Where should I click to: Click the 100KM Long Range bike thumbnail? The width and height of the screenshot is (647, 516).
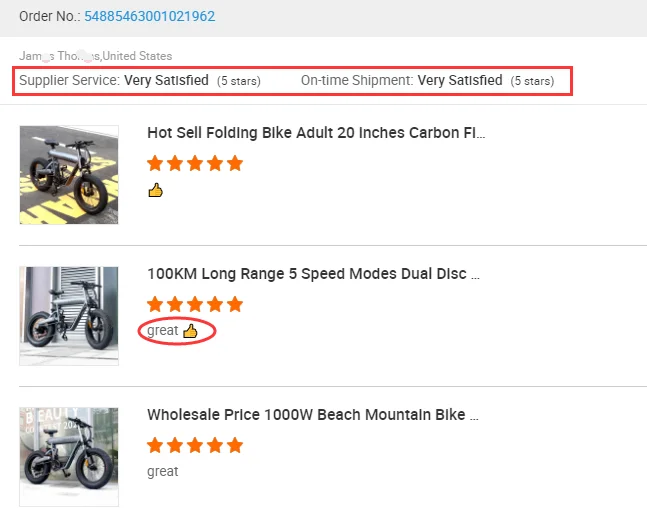pyautogui.click(x=69, y=315)
